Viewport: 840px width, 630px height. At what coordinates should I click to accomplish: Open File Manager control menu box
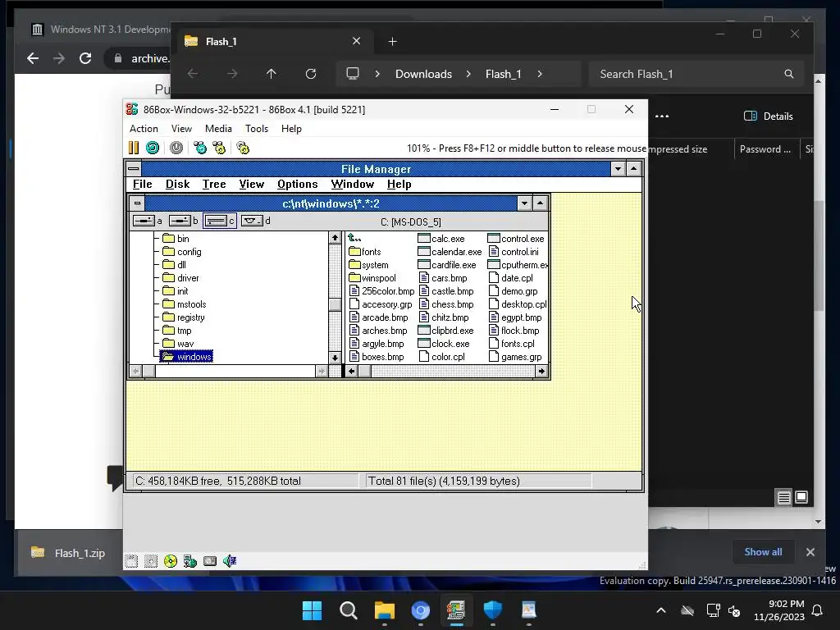pos(134,169)
